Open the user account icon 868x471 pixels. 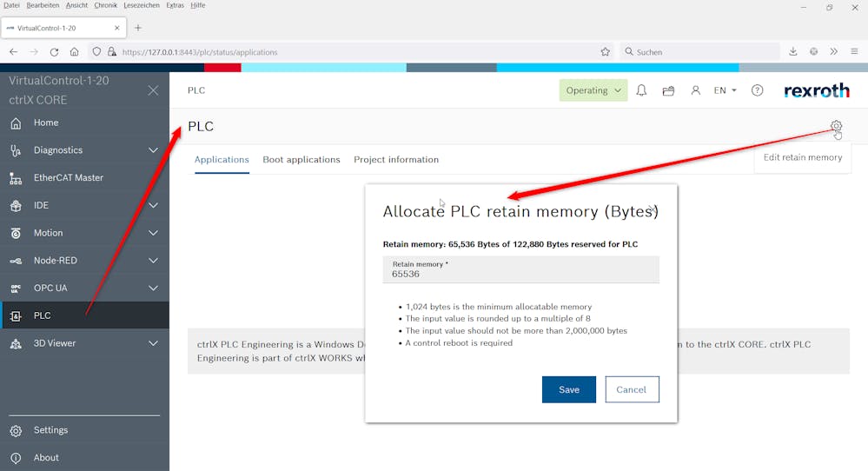tap(695, 90)
